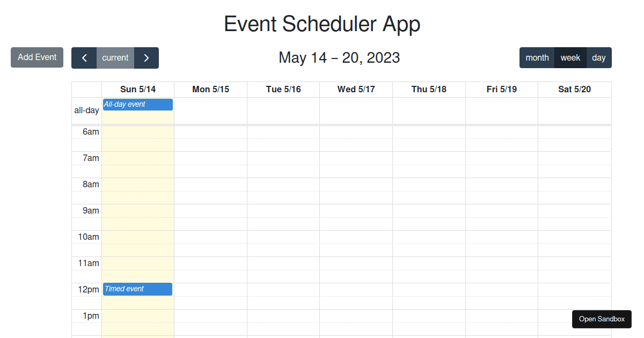Navigate to previous week with chevron
This screenshot has width=644, height=338.
coord(84,57)
